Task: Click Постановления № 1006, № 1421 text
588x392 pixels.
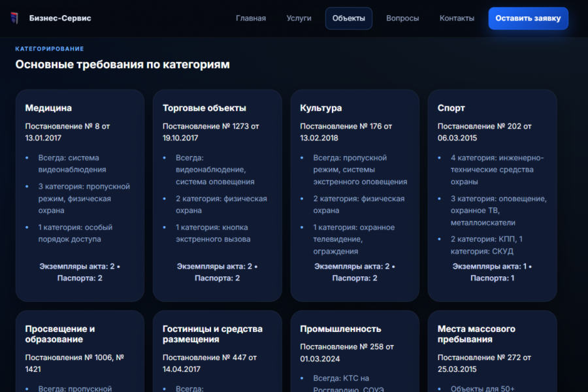Action: [74, 363]
